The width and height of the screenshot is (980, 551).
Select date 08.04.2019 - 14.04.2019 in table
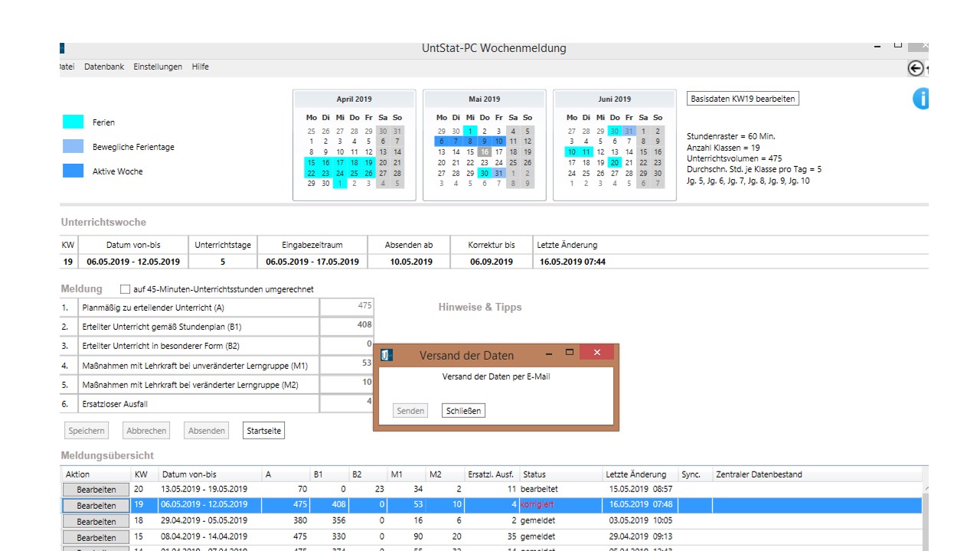(x=204, y=537)
